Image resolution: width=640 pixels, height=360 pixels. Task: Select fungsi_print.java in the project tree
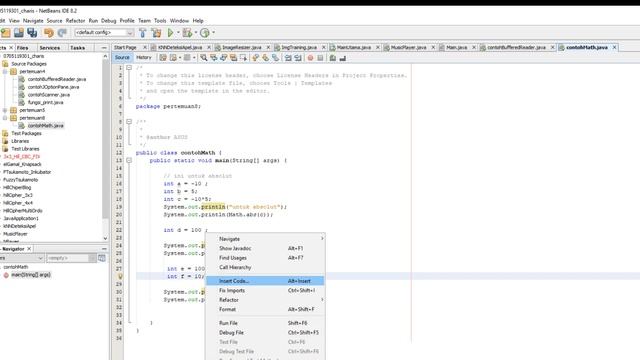pos(45,102)
